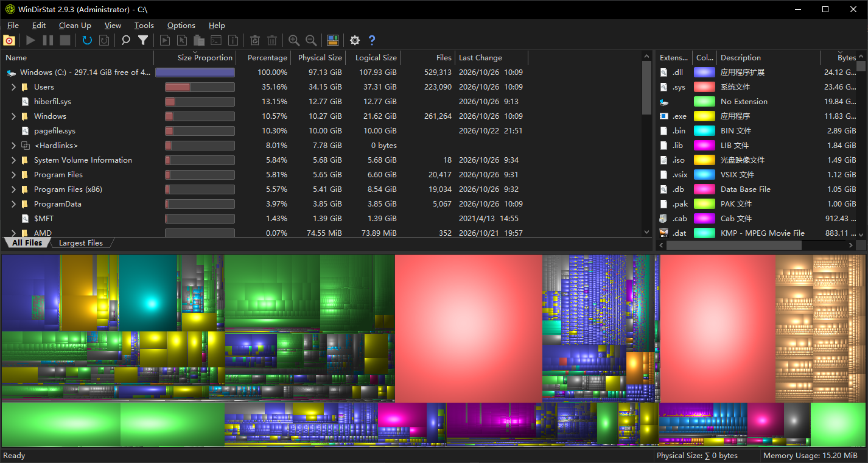Zoom out of the treemap
The width and height of the screenshot is (868, 463).
pyautogui.click(x=311, y=40)
